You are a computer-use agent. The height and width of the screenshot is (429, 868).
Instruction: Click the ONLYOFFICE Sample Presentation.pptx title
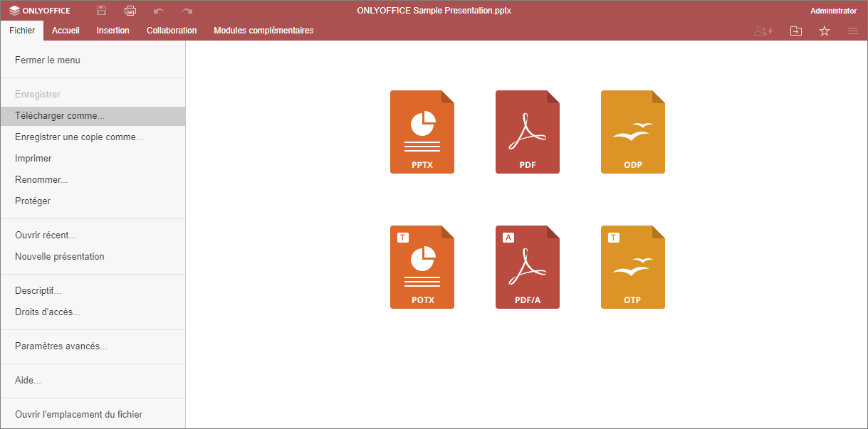[x=434, y=11]
